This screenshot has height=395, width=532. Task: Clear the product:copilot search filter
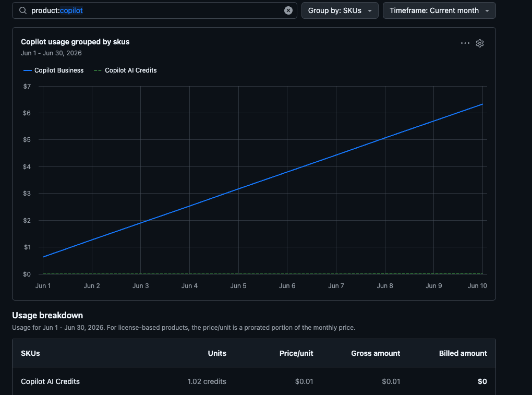pyautogui.click(x=288, y=10)
